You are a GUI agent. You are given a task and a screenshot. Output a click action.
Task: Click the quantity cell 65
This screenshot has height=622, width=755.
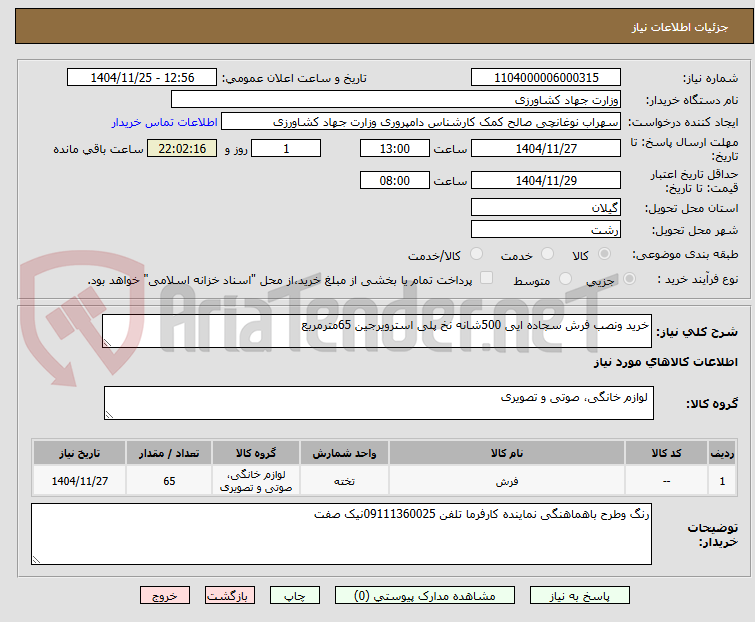pyautogui.click(x=169, y=480)
